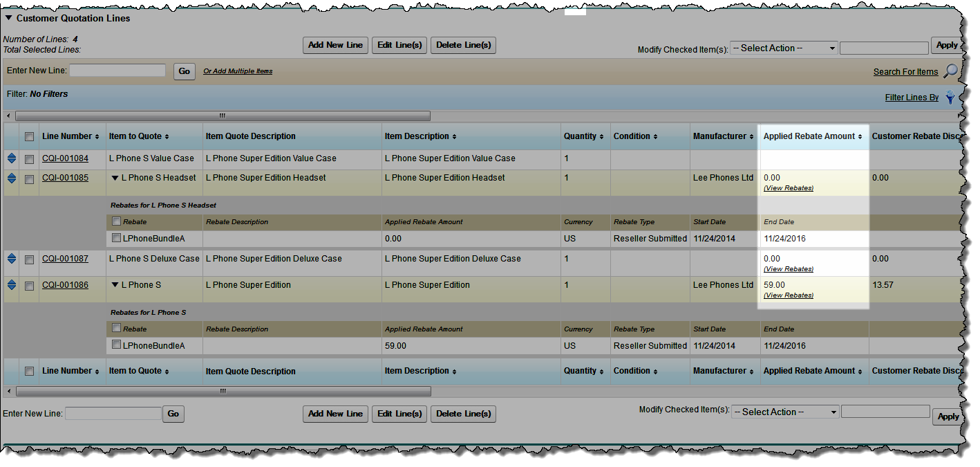The image size is (980, 467).
Task: Collapse the L Phone S Headset rebates row
Action: (x=115, y=178)
